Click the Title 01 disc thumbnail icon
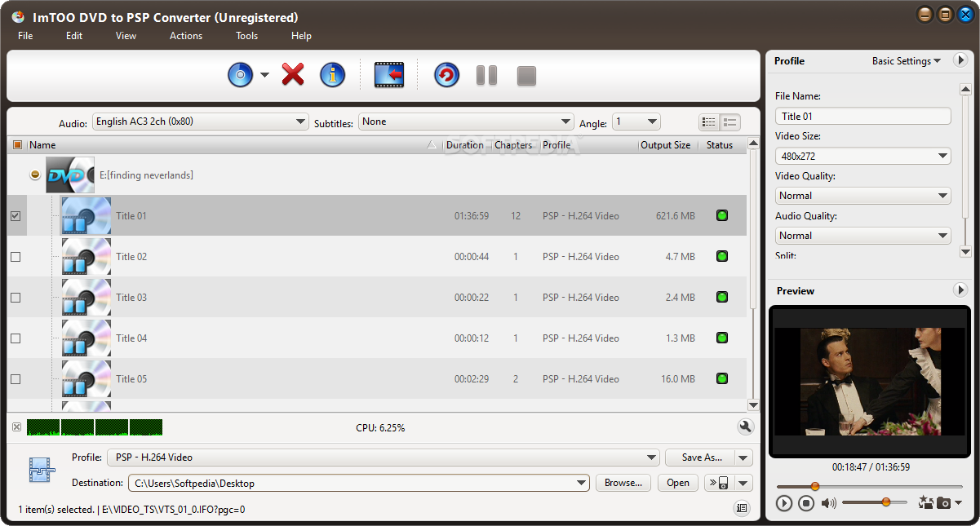The width and height of the screenshot is (980, 526). click(x=86, y=216)
